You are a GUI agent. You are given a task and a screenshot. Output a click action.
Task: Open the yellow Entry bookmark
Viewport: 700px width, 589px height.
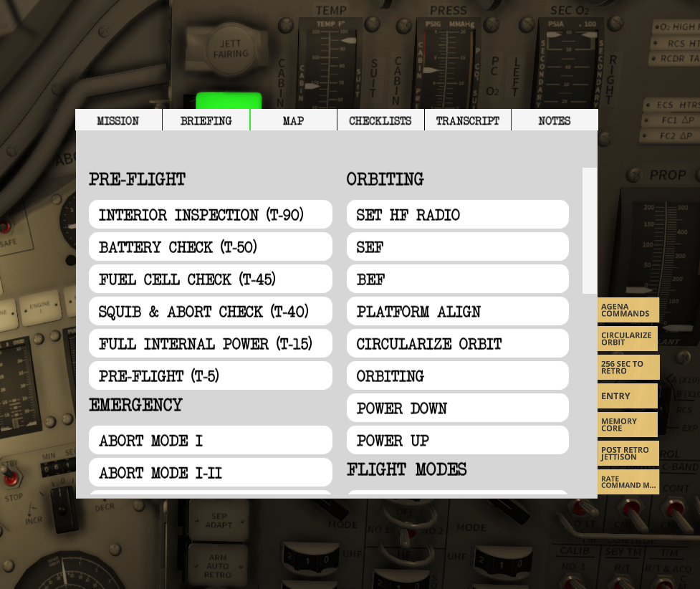(x=628, y=396)
